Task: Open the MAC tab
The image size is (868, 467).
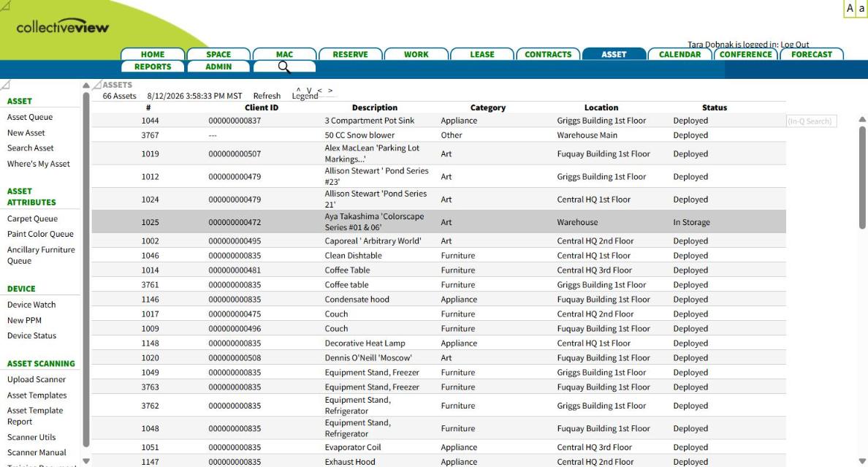Action: click(x=284, y=54)
